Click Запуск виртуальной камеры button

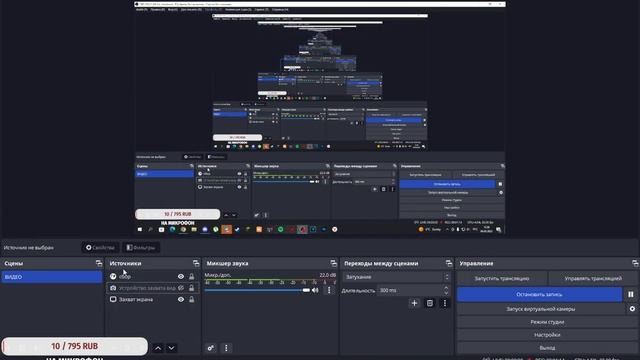(541, 309)
